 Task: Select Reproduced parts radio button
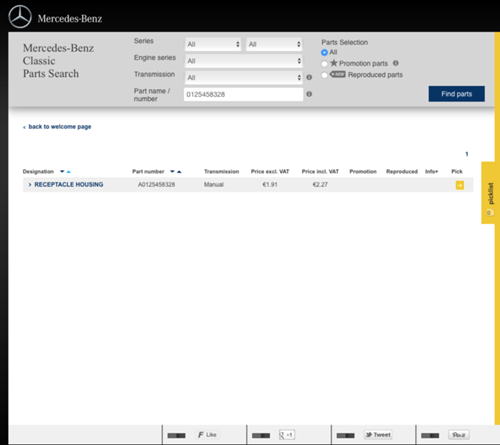(324, 75)
